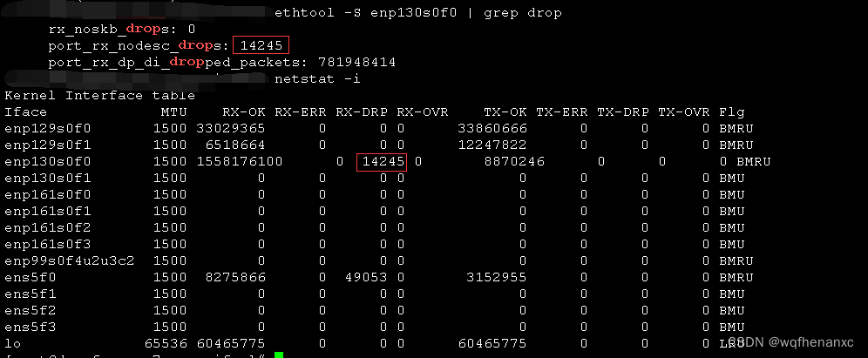This screenshot has height=358, width=868.
Task: Click the TX-DRP column header
Action: click(622, 112)
